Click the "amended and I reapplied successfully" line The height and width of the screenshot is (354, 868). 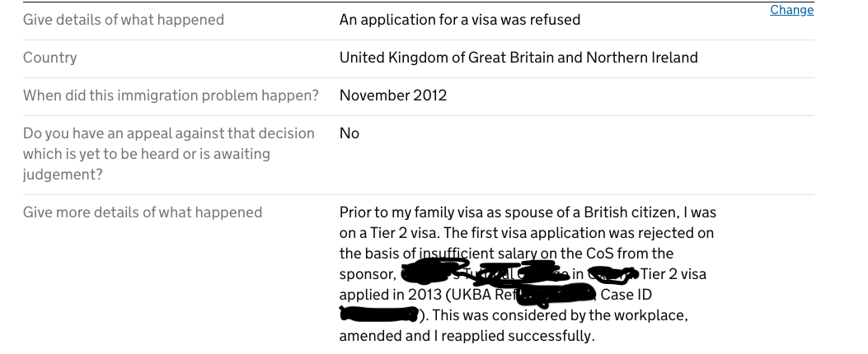466,335
